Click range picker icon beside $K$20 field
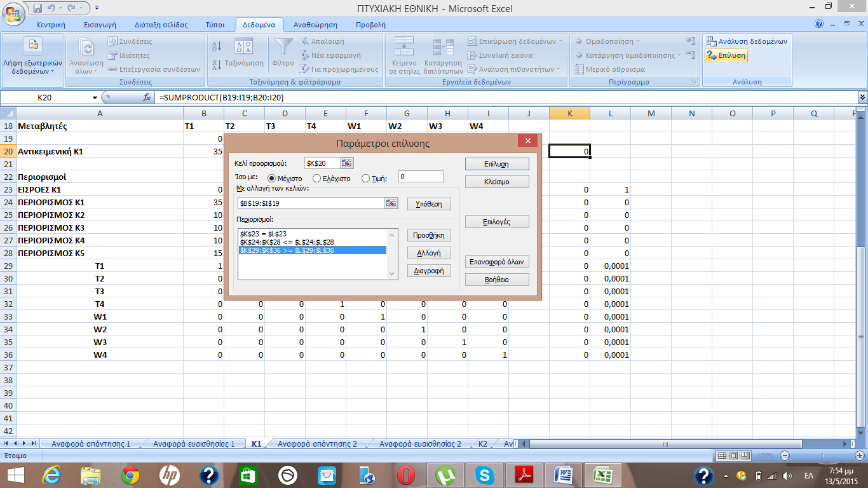 pos(346,163)
